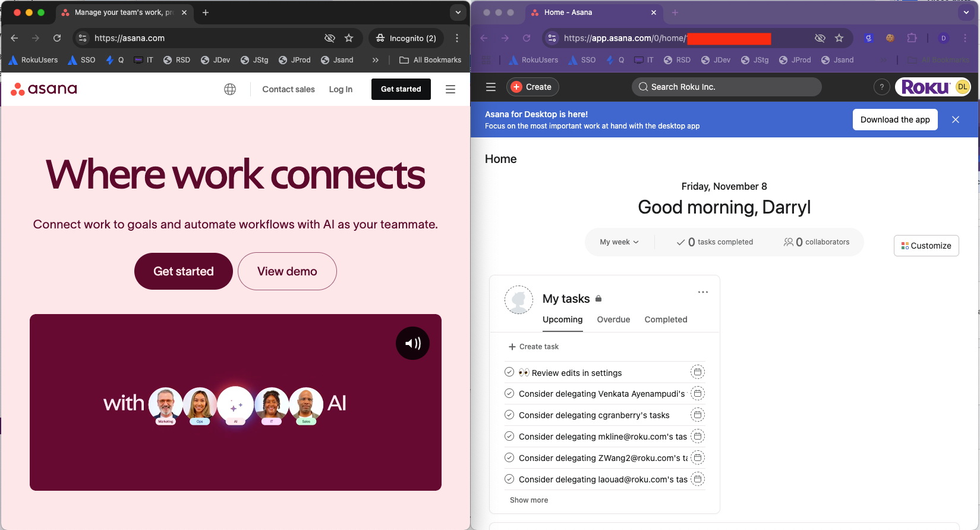Select the Upcoming tab in My tasks

562,319
